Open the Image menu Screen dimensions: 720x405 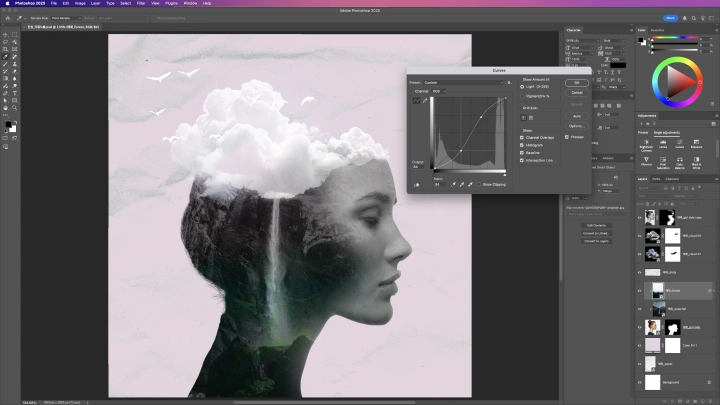(x=80, y=3)
